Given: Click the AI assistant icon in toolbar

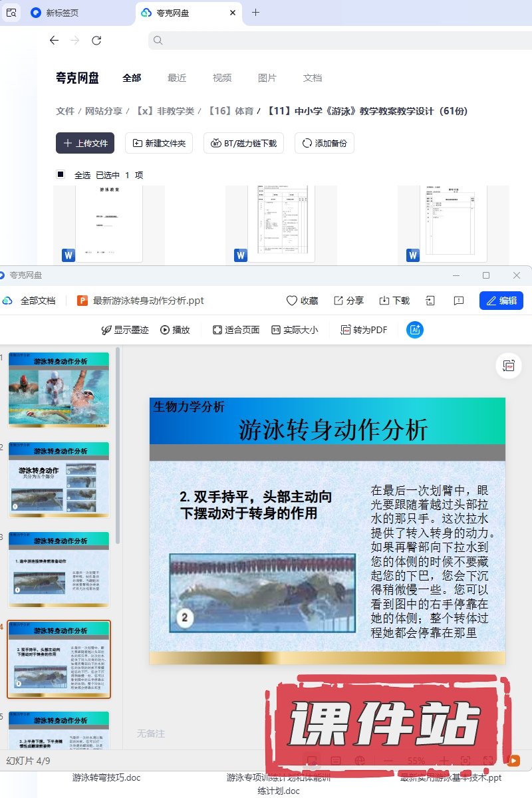Looking at the screenshot, I should click(415, 330).
